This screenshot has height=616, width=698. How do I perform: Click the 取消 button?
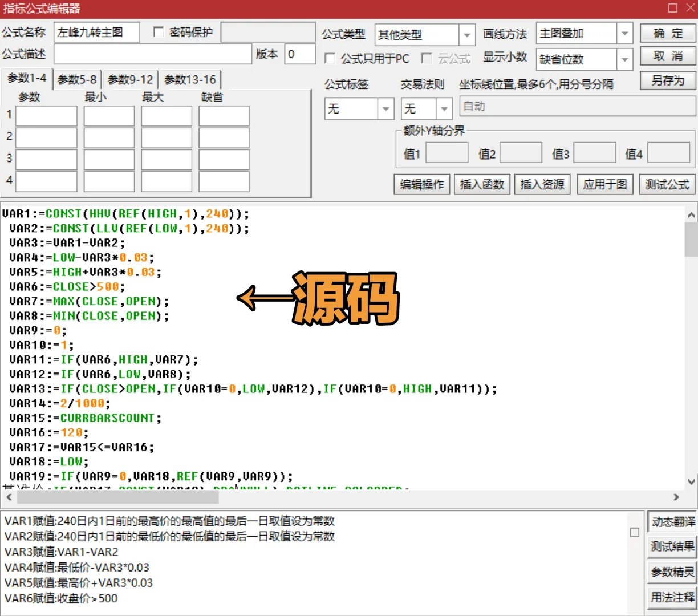point(667,56)
